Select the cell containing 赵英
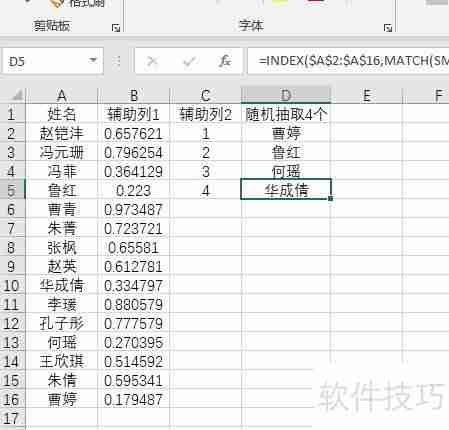The width and height of the screenshot is (449, 430). click(62, 267)
